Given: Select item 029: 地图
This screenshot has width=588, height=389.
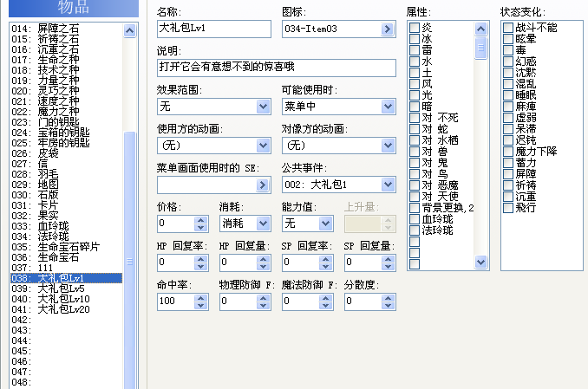Looking at the screenshot, I should 67,185.
